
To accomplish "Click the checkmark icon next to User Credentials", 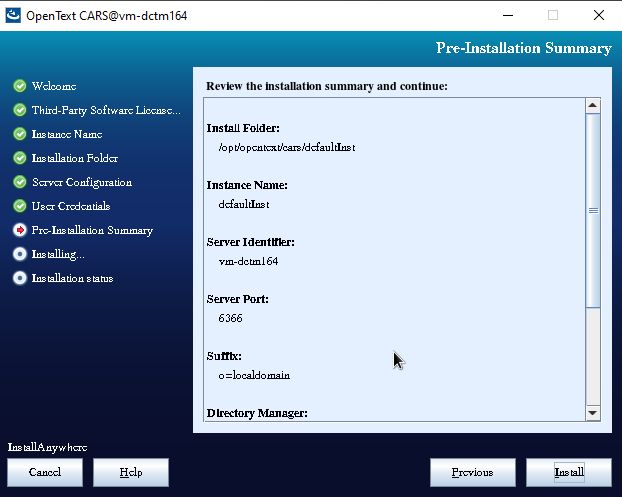I will pos(19,206).
